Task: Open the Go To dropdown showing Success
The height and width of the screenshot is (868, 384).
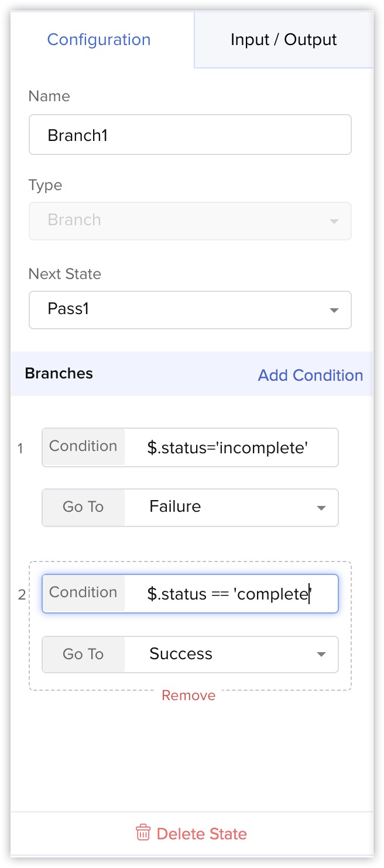Action: [x=190, y=654]
